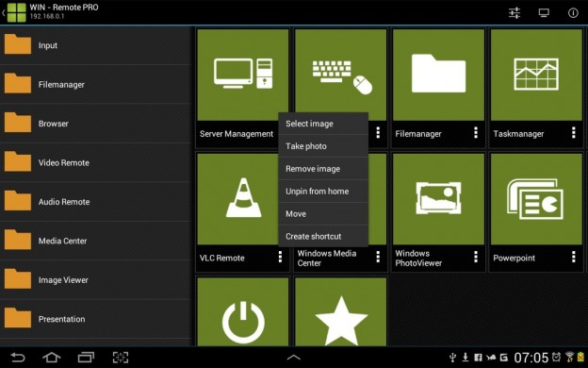Tap the download notification icon
Screen dimensions: 588x368
[465, 358]
